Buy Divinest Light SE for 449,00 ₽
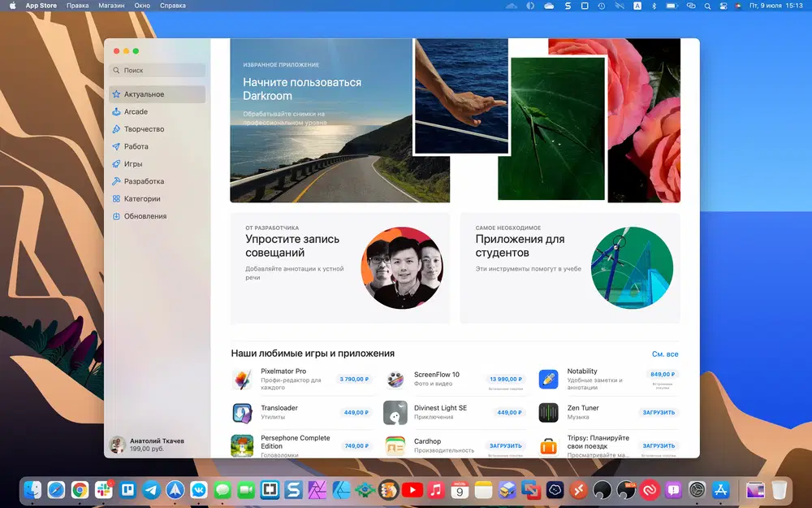 point(510,413)
